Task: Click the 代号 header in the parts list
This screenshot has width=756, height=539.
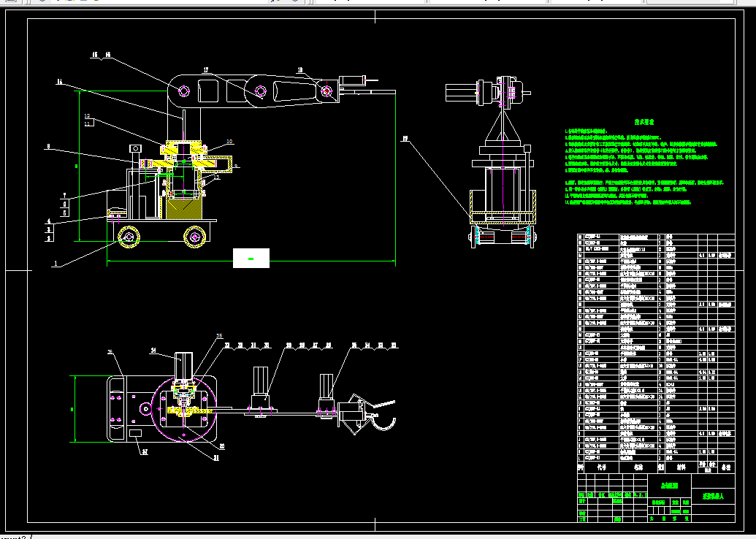Action: coord(601,467)
